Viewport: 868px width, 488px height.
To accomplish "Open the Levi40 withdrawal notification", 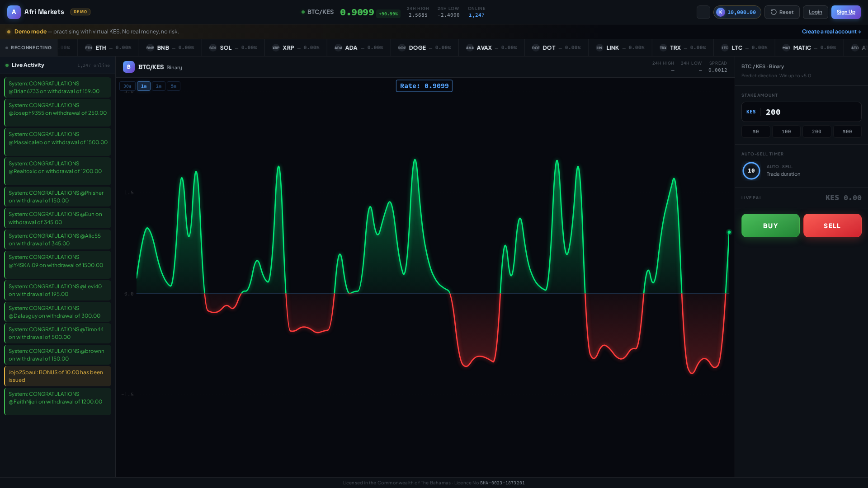I will click(x=57, y=290).
